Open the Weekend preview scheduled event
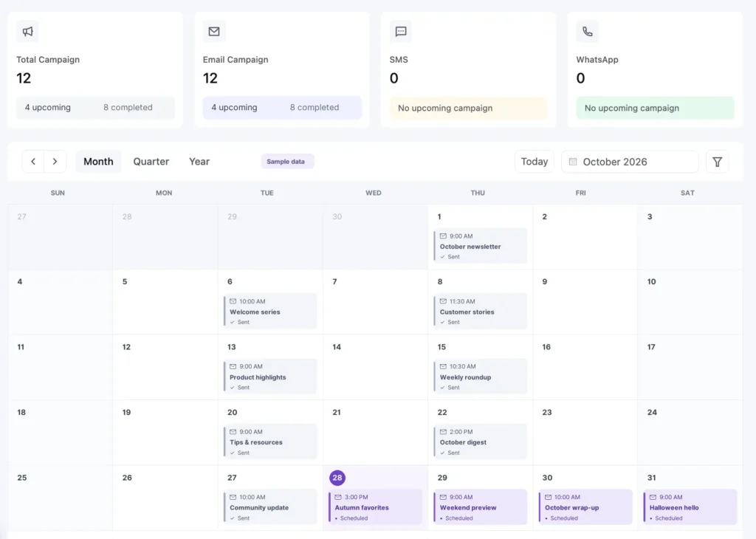 point(480,507)
